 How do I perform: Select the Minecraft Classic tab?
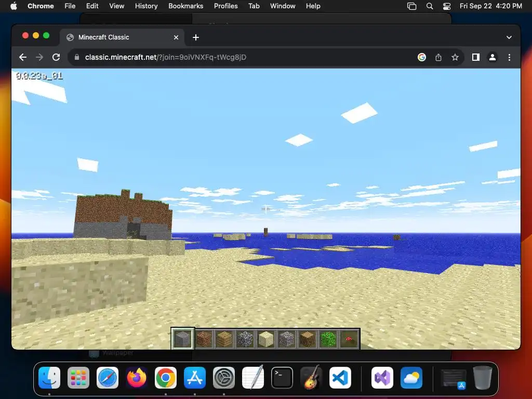point(122,37)
